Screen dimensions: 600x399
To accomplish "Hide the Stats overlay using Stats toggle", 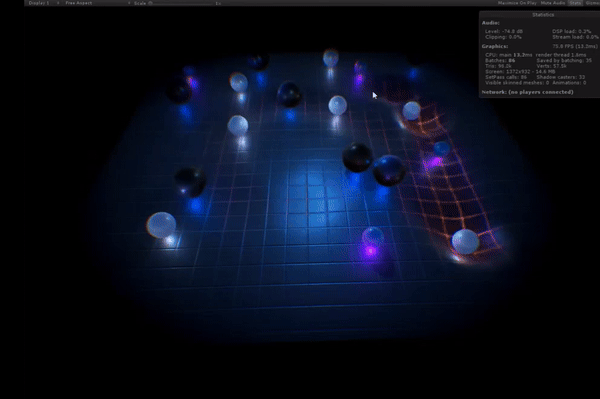I will (575, 3).
